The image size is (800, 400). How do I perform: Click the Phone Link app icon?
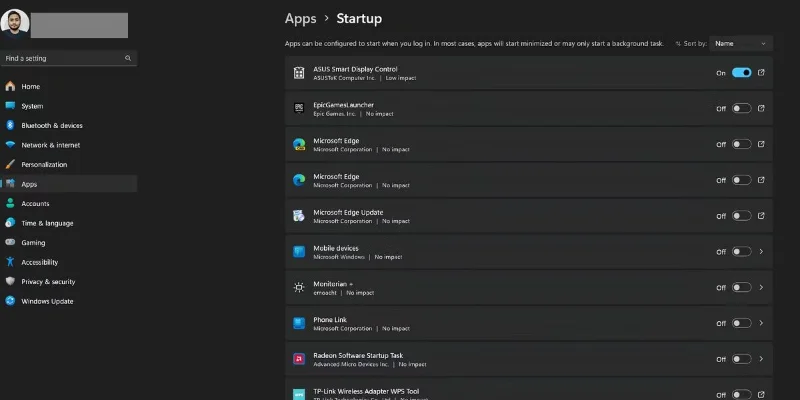click(298, 323)
